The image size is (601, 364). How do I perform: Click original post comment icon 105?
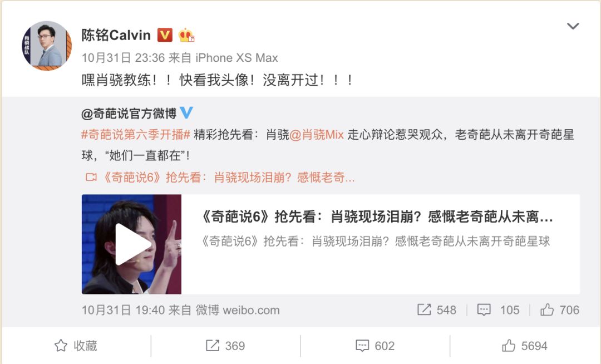pyautogui.click(x=498, y=309)
